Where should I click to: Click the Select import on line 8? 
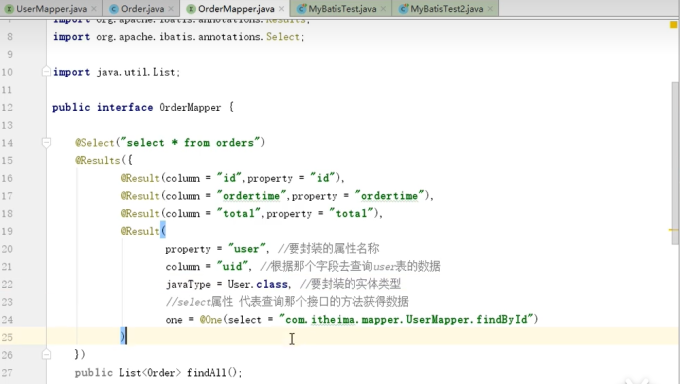coord(283,36)
